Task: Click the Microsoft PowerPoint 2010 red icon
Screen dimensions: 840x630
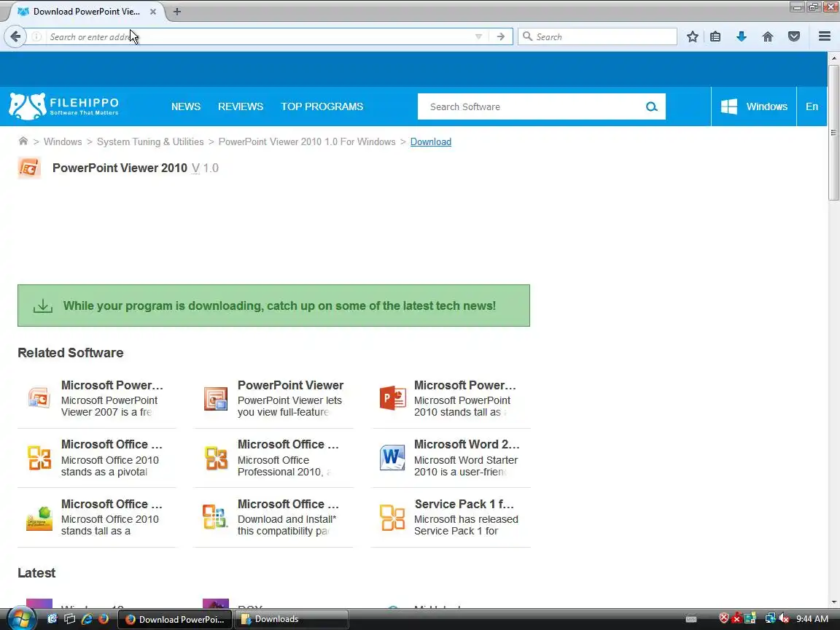Action: pyautogui.click(x=392, y=398)
